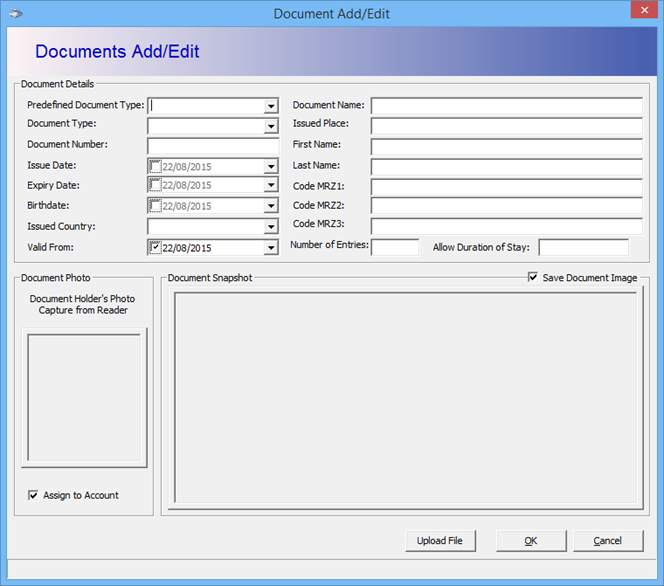Click the application icon in title bar

tap(16, 13)
